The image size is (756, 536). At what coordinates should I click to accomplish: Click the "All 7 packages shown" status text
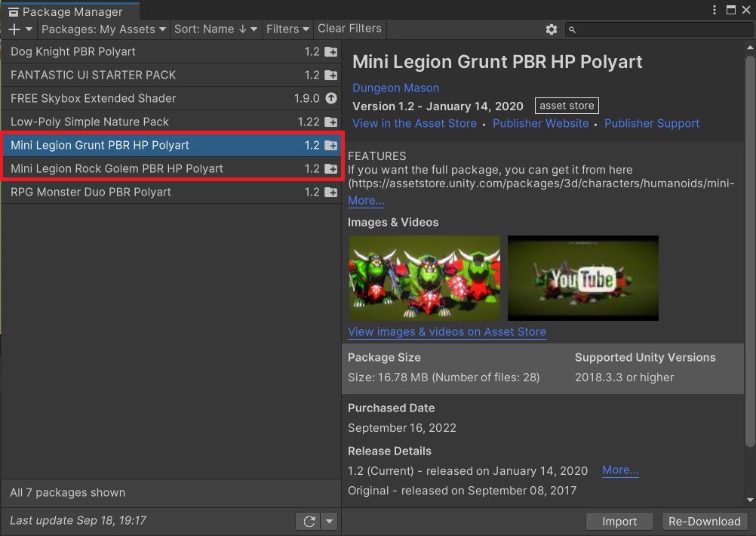67,492
